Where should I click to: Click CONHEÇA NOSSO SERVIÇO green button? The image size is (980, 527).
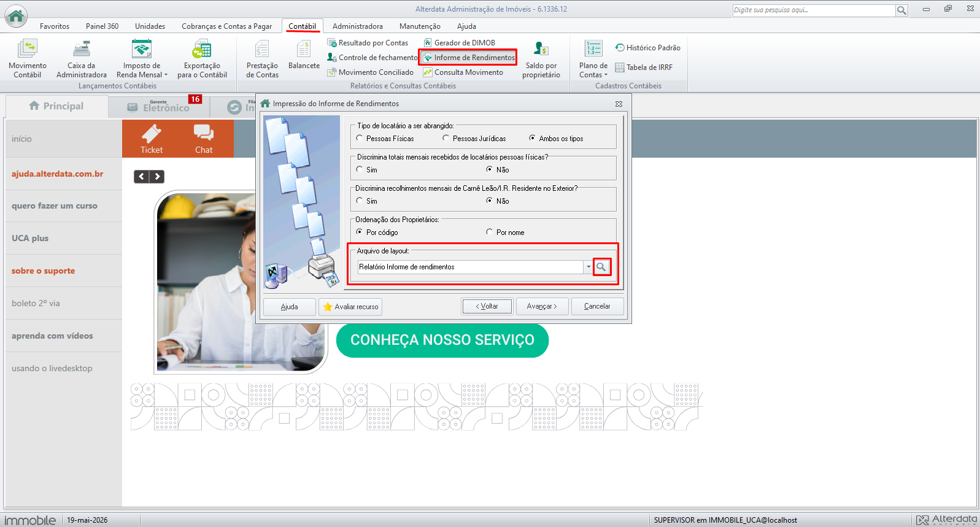[x=442, y=340]
